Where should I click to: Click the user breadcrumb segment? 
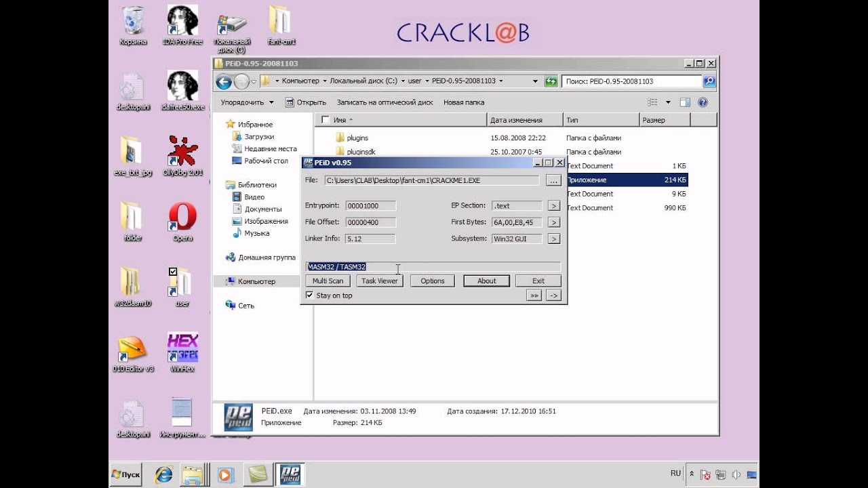coord(414,81)
